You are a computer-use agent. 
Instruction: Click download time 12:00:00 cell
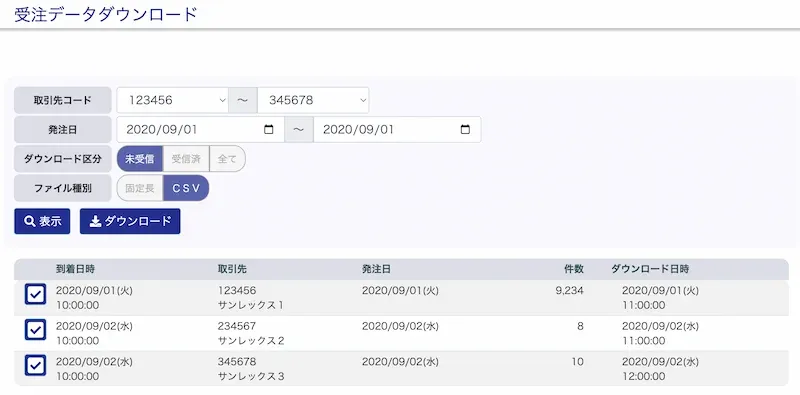coord(644,377)
